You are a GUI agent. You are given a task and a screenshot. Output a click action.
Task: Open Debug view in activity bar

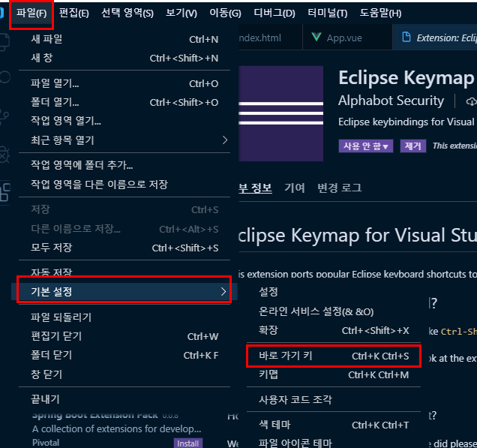(4, 155)
